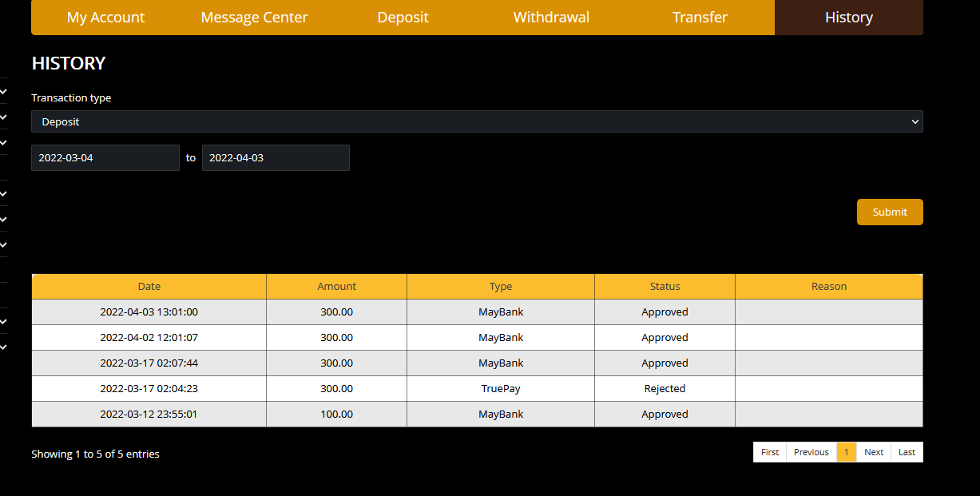Go to the Deposit tab

click(x=403, y=18)
